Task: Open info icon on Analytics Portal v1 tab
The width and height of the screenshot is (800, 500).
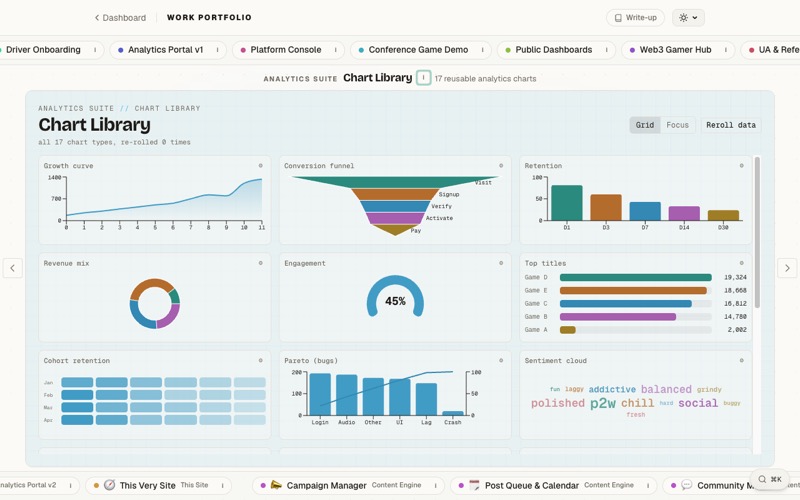Action: click(x=217, y=50)
